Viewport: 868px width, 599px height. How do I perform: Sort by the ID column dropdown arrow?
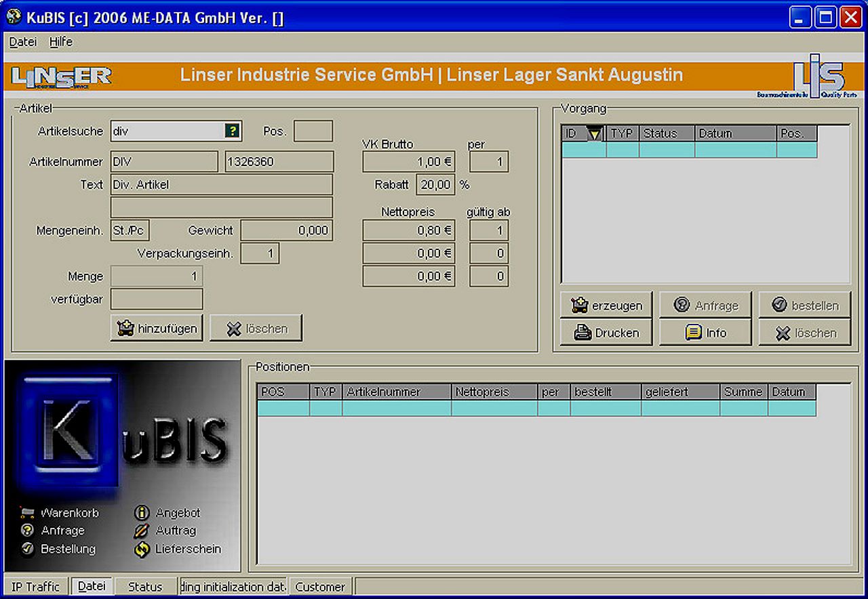pos(594,134)
